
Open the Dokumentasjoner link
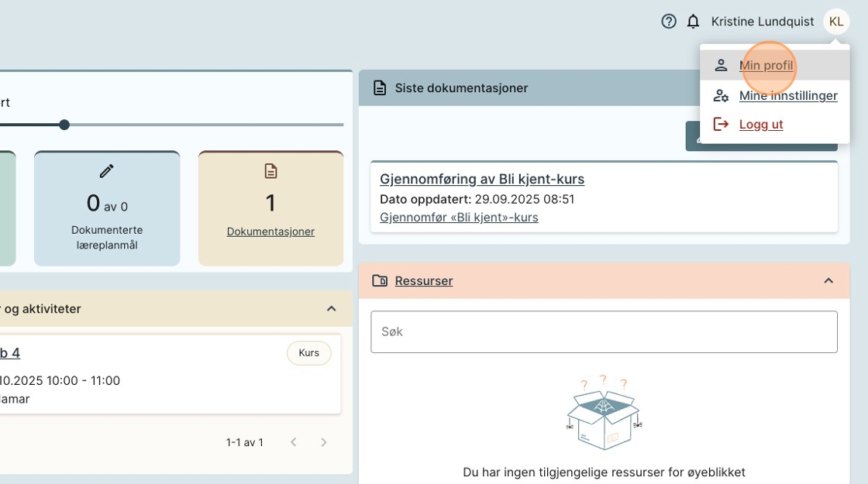click(270, 232)
